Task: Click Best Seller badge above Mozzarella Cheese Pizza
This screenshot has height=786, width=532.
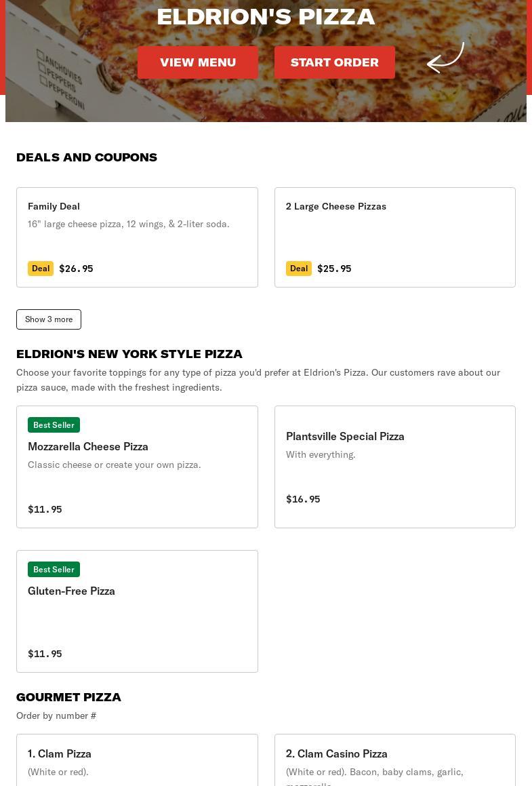Action: [54, 425]
